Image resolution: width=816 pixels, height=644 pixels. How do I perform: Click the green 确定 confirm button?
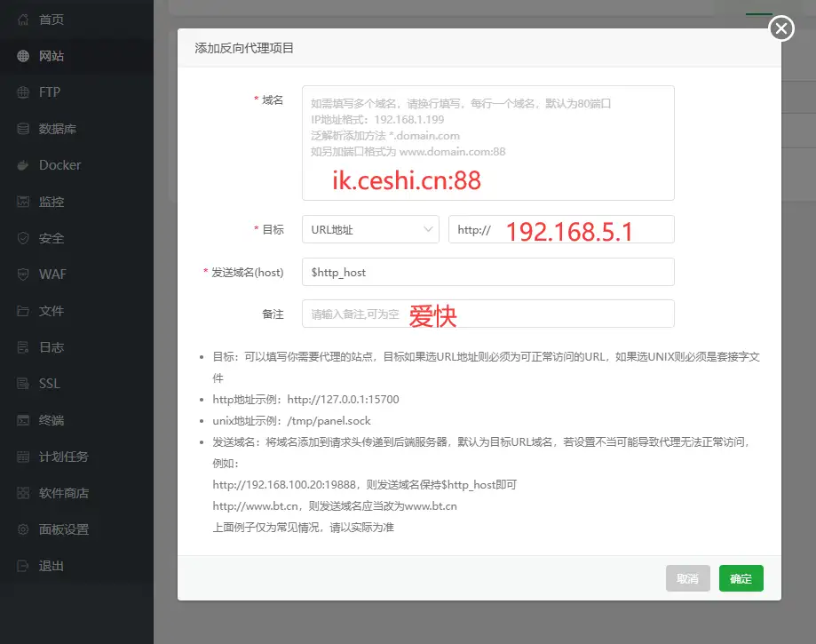(741, 577)
